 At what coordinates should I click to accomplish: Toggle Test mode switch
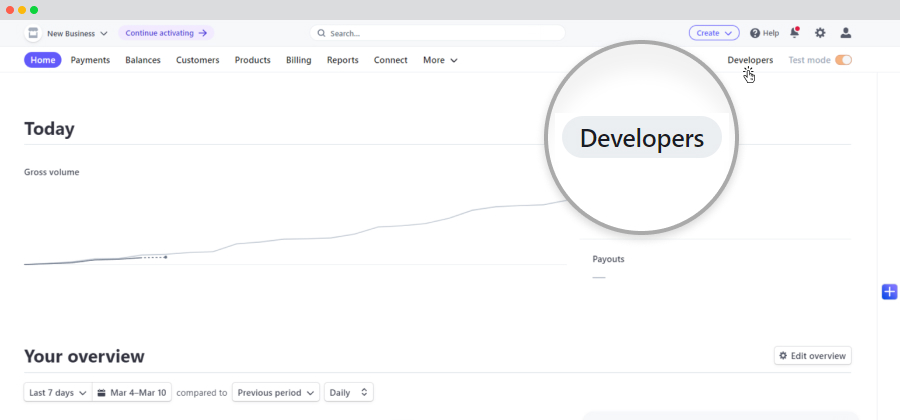tap(843, 60)
